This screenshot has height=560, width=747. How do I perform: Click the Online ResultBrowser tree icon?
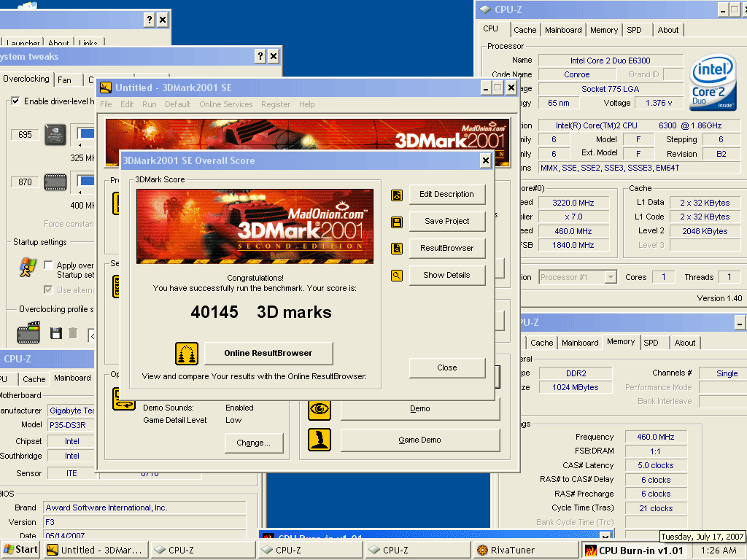186,354
